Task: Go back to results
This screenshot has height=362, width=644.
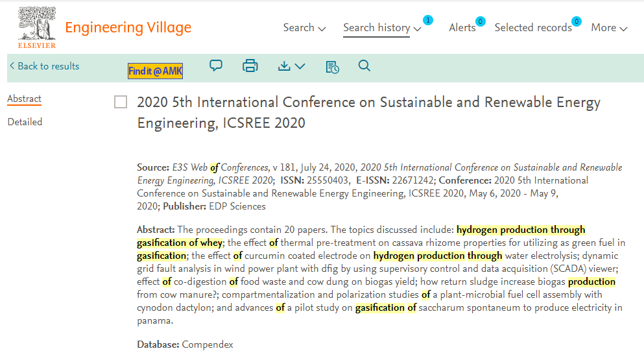Action: pyautogui.click(x=44, y=66)
